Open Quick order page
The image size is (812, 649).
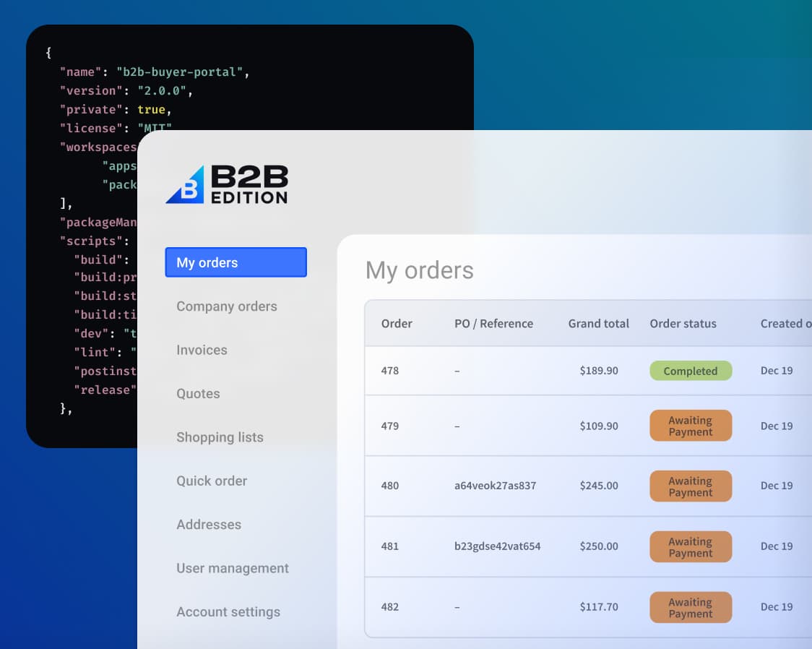click(x=212, y=481)
